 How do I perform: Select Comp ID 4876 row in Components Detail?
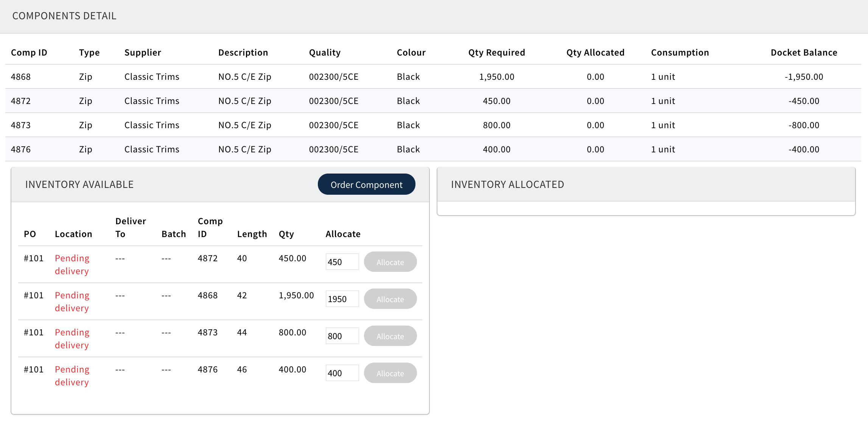(x=21, y=149)
